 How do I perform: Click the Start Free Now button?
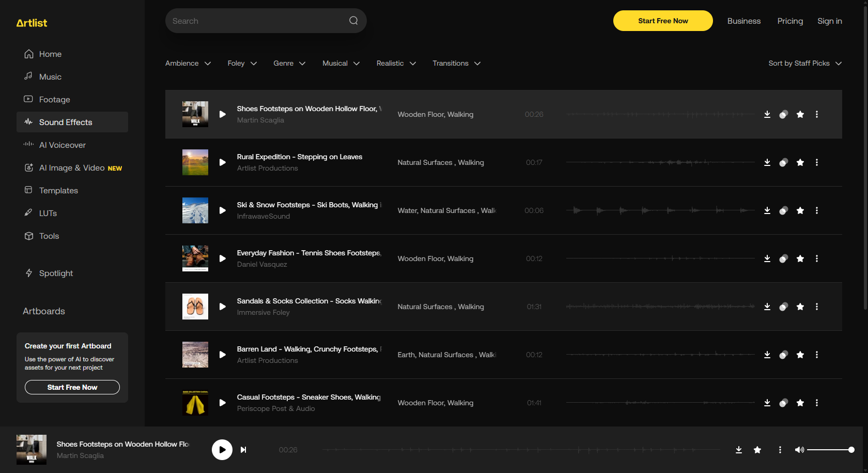663,21
